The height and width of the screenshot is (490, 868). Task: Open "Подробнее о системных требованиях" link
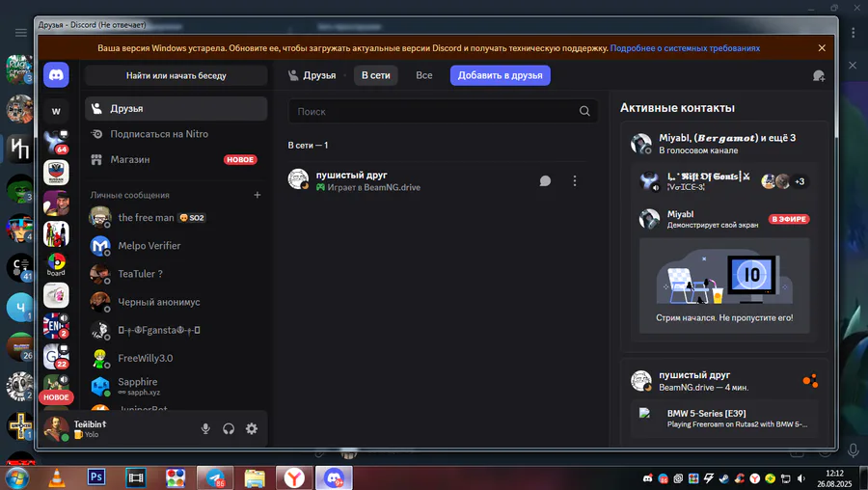(685, 48)
